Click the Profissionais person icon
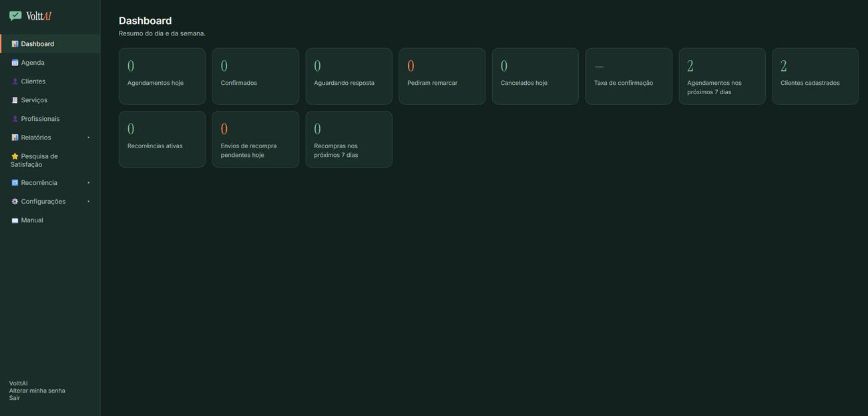This screenshot has height=416, width=868. [x=15, y=119]
